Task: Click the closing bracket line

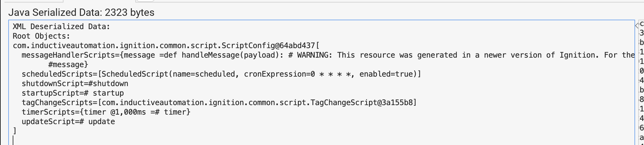Action: coord(15,131)
